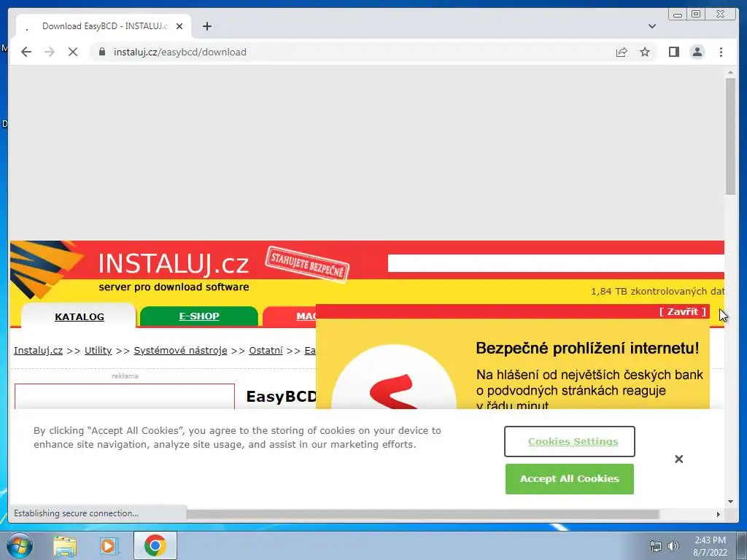
Task: Click the site search input field
Action: 556,263
